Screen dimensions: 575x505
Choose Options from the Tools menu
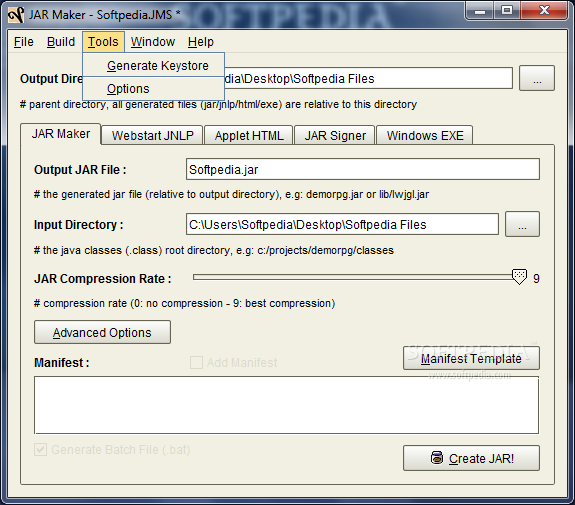pyautogui.click(x=154, y=88)
